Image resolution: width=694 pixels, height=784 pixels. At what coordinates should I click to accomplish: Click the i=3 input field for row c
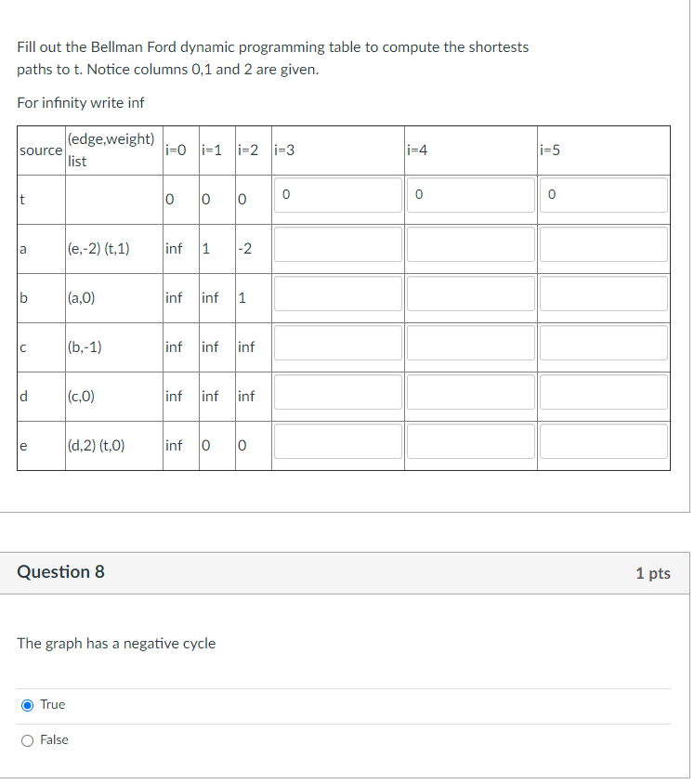pyautogui.click(x=337, y=343)
